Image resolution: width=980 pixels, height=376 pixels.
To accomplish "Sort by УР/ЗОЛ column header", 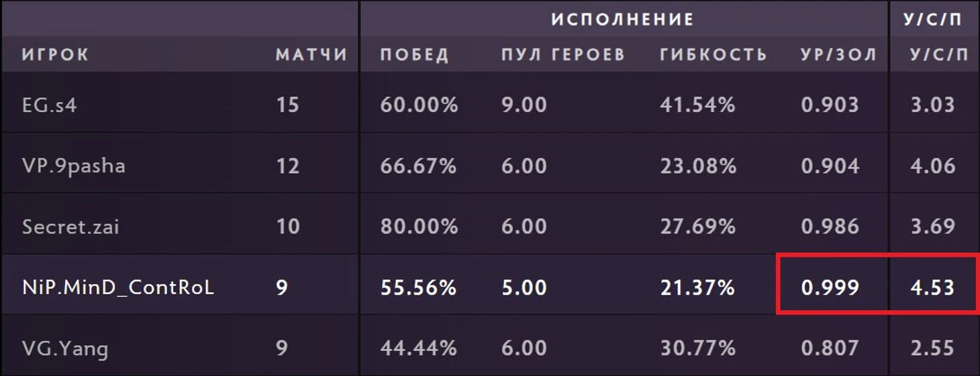I will coord(839,55).
